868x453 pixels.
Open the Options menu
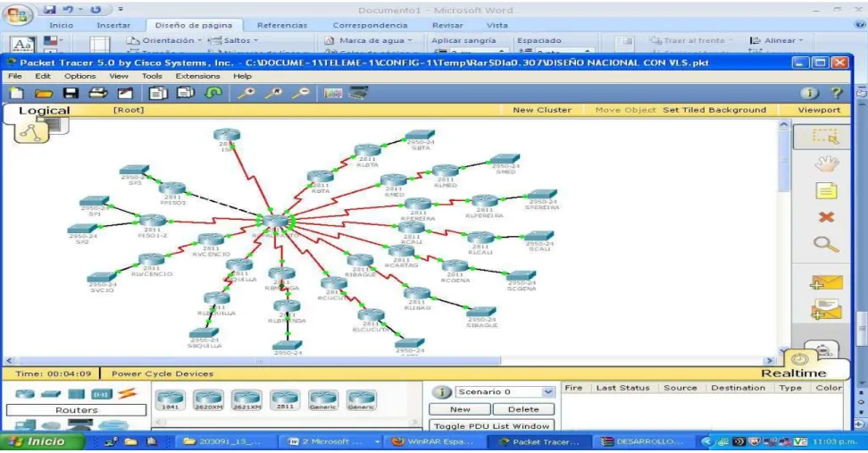[x=79, y=76]
